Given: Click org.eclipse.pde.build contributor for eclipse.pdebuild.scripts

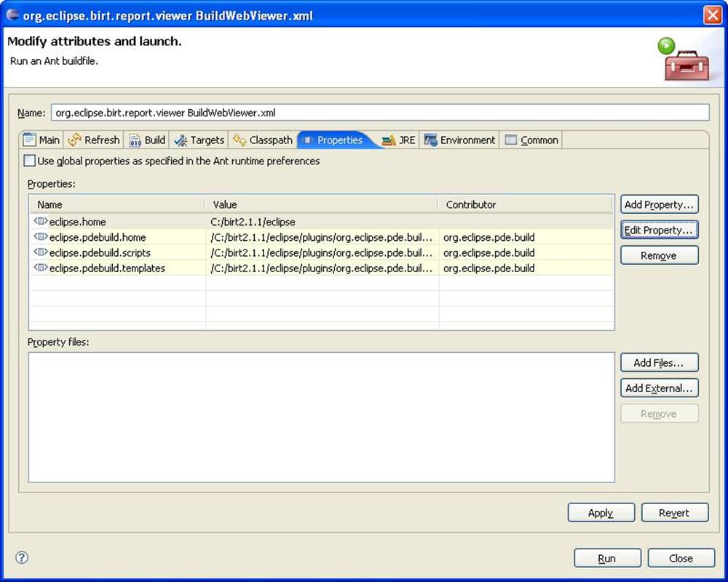Looking at the screenshot, I should click(489, 252).
